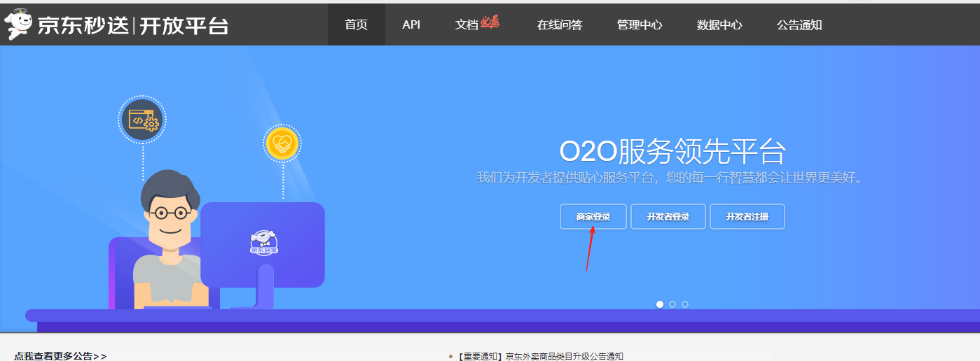
Task: Click the O2O服务领先平台 headline
Action: pos(672,151)
